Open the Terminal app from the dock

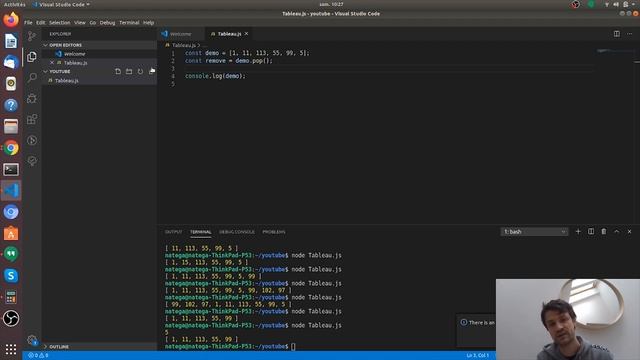[11, 169]
